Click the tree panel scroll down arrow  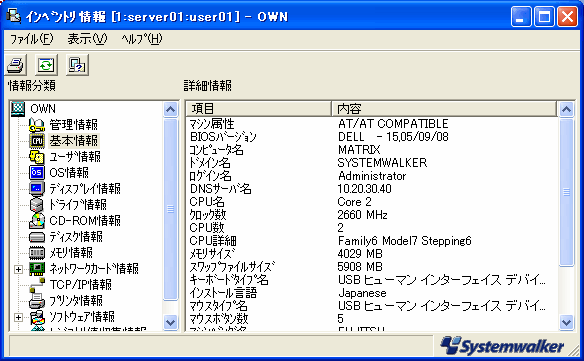coord(171,322)
